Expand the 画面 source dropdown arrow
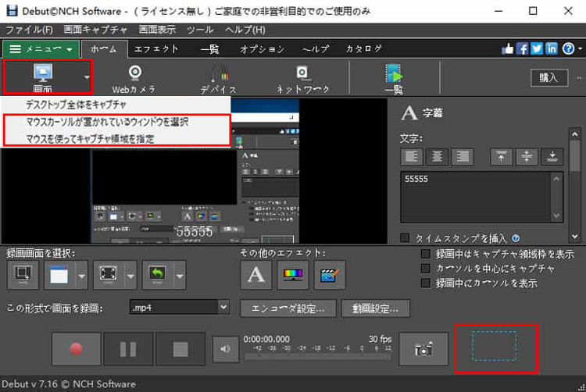The height and width of the screenshot is (392, 586). pos(87,77)
